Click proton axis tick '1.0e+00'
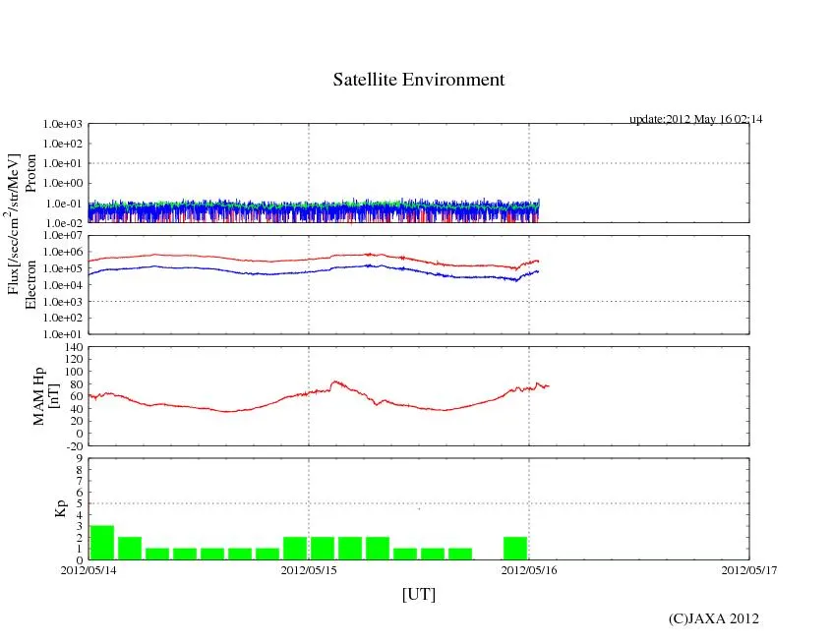The width and height of the screenshot is (832, 644). pos(63,183)
